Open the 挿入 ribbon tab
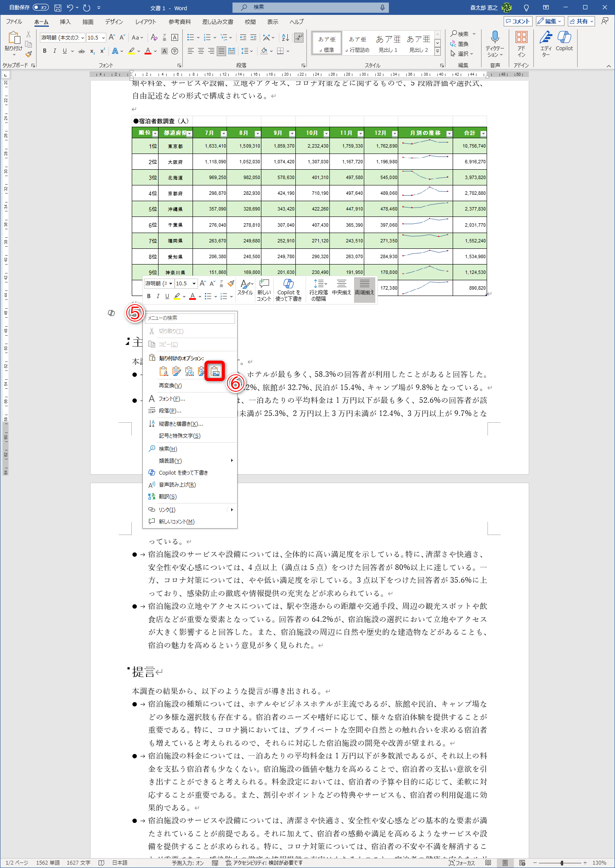This screenshot has width=615, height=868. click(65, 22)
